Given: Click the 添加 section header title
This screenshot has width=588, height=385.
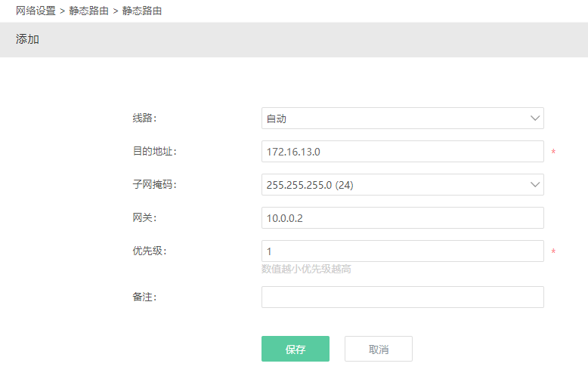Looking at the screenshot, I should (x=27, y=39).
